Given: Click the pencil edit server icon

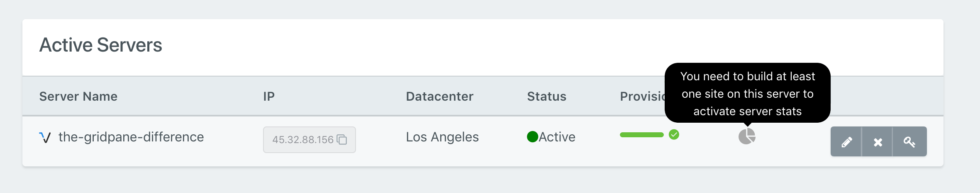Looking at the screenshot, I should (846, 142).
